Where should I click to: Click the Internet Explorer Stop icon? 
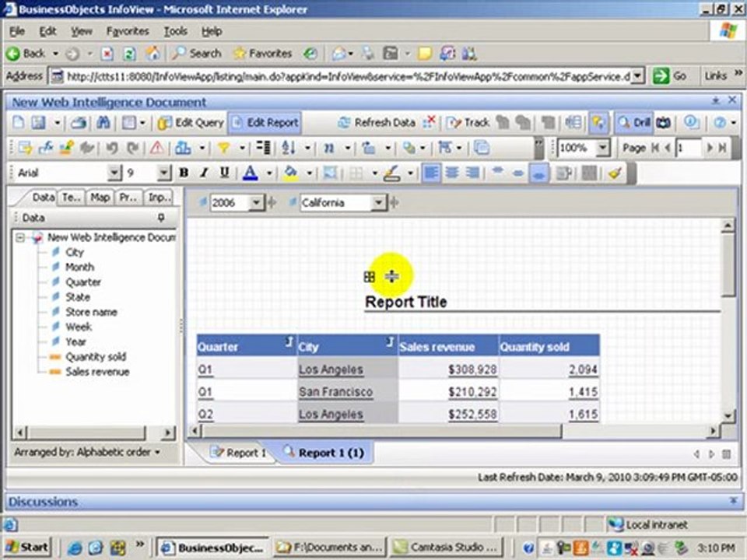click(107, 54)
